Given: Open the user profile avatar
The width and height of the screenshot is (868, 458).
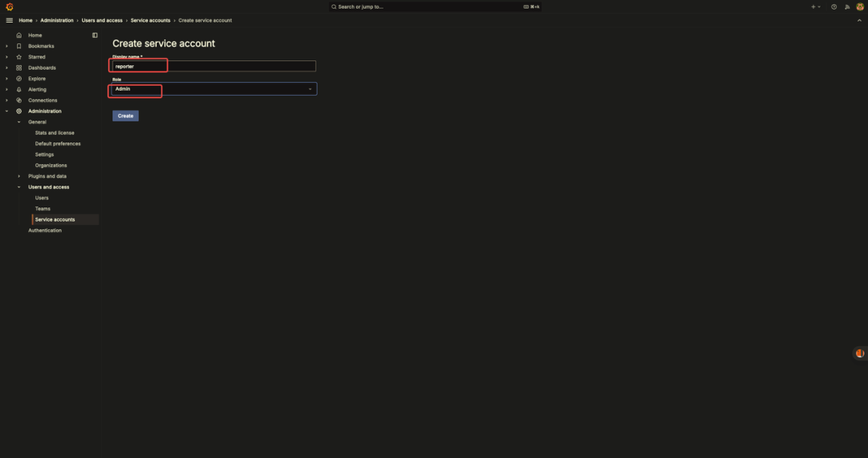Looking at the screenshot, I should tap(859, 6).
